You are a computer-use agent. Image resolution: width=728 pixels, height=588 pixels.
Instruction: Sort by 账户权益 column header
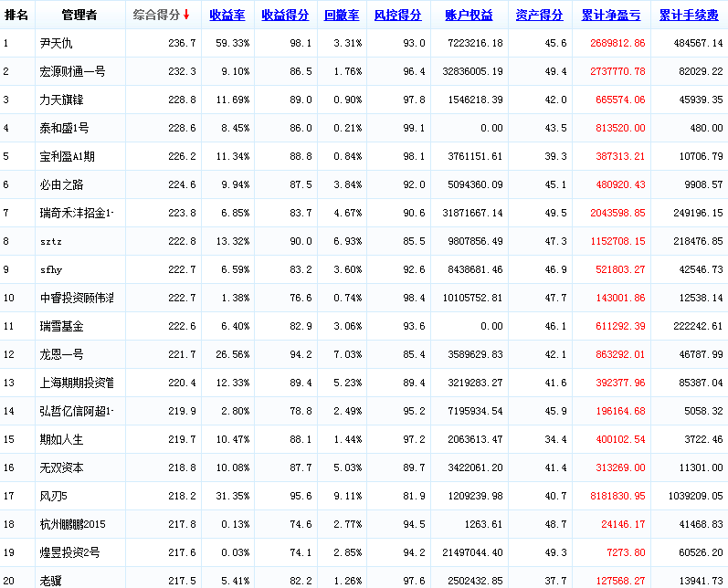tap(469, 16)
